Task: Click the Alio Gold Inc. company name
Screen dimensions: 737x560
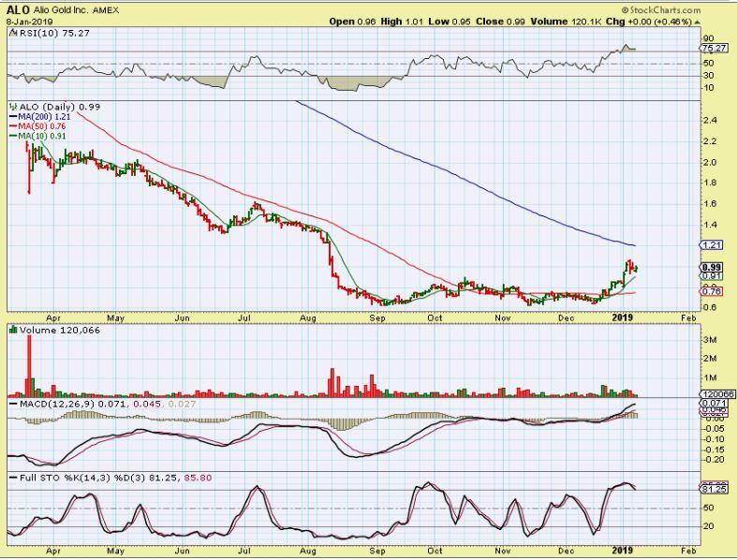Action: tap(61, 10)
